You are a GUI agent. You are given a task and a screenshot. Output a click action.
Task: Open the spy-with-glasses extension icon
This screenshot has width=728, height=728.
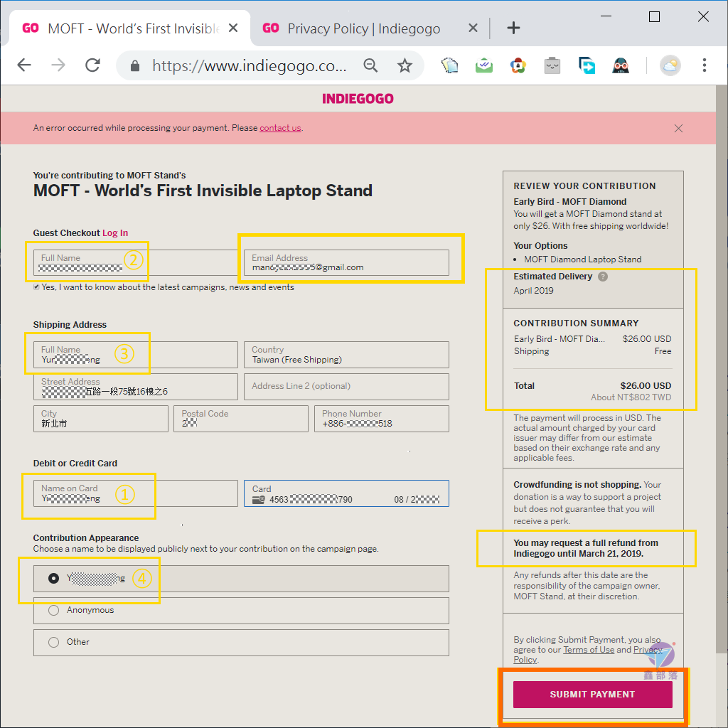[621, 65]
